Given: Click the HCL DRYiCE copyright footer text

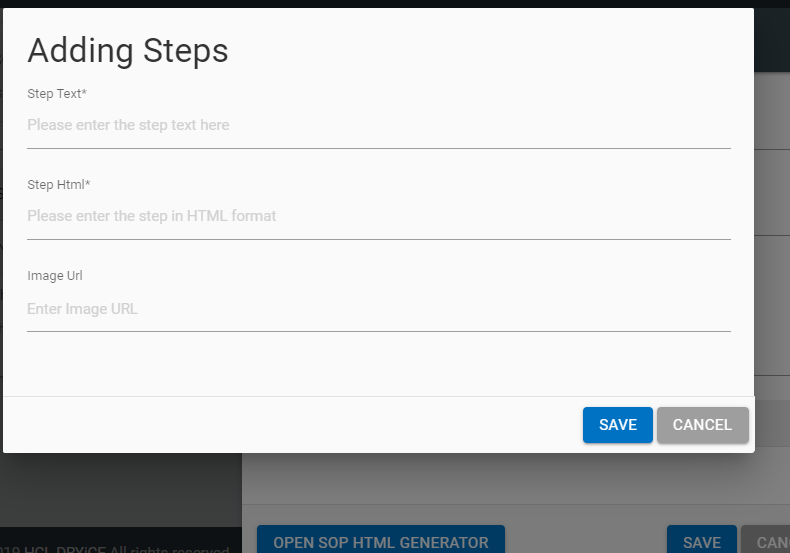Looking at the screenshot, I should coord(120,548).
